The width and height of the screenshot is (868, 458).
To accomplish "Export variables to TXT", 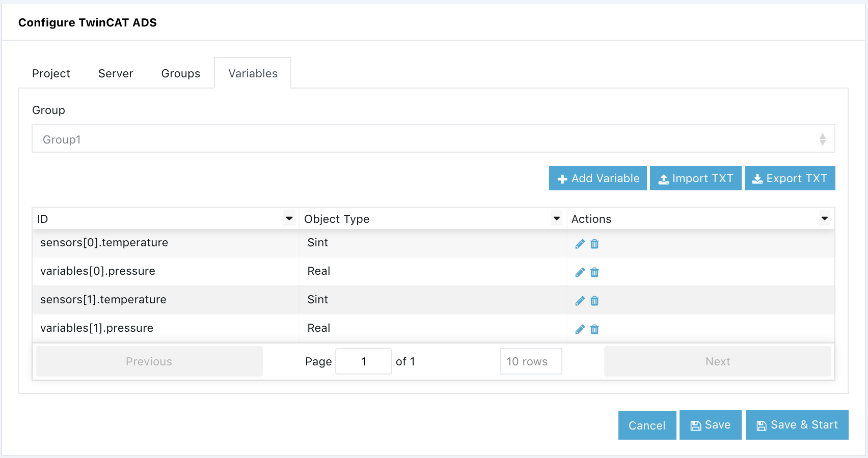I will point(790,178).
